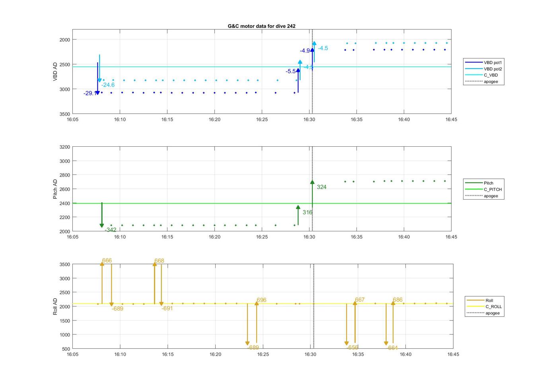Click the '668' roll annotation

[x=159, y=261]
